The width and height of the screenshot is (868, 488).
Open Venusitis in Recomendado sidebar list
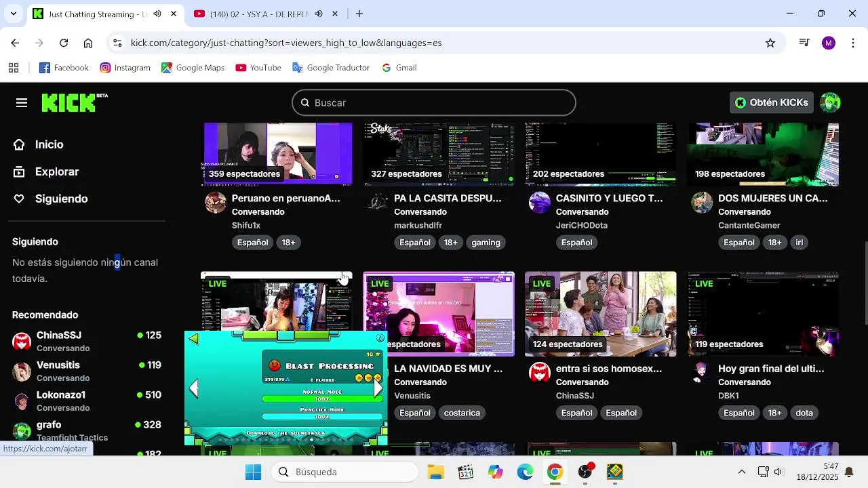(86, 371)
